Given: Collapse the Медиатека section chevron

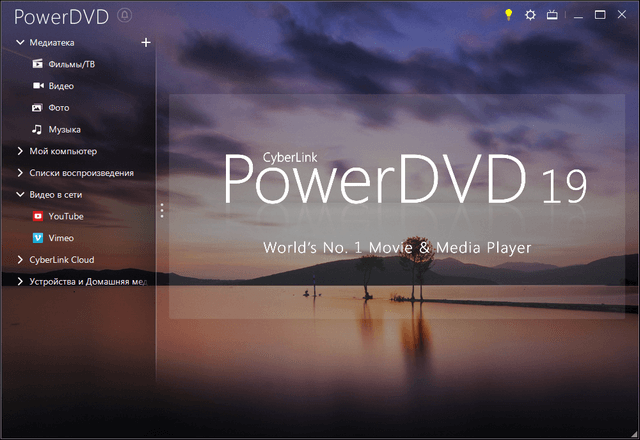Looking at the screenshot, I should (20, 42).
